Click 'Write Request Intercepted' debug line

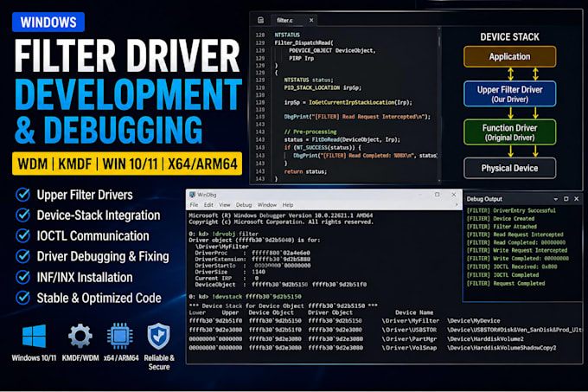(517, 250)
